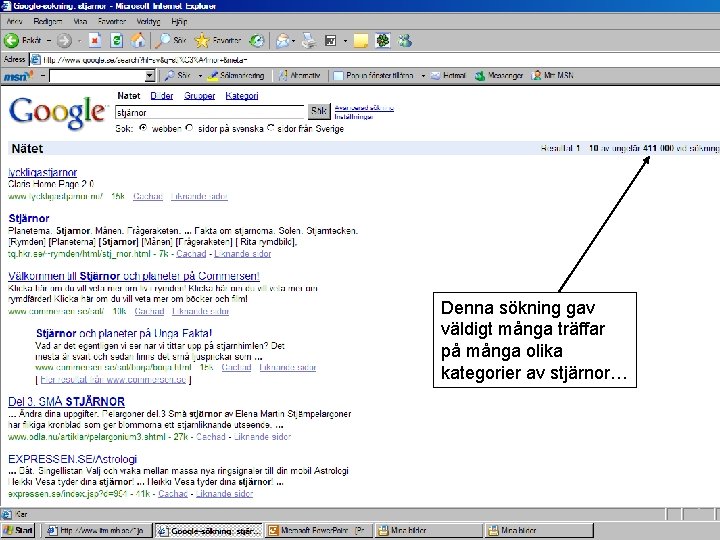This screenshot has width=720, height=540.
Task: Open the Redigera menu
Action: point(48,22)
